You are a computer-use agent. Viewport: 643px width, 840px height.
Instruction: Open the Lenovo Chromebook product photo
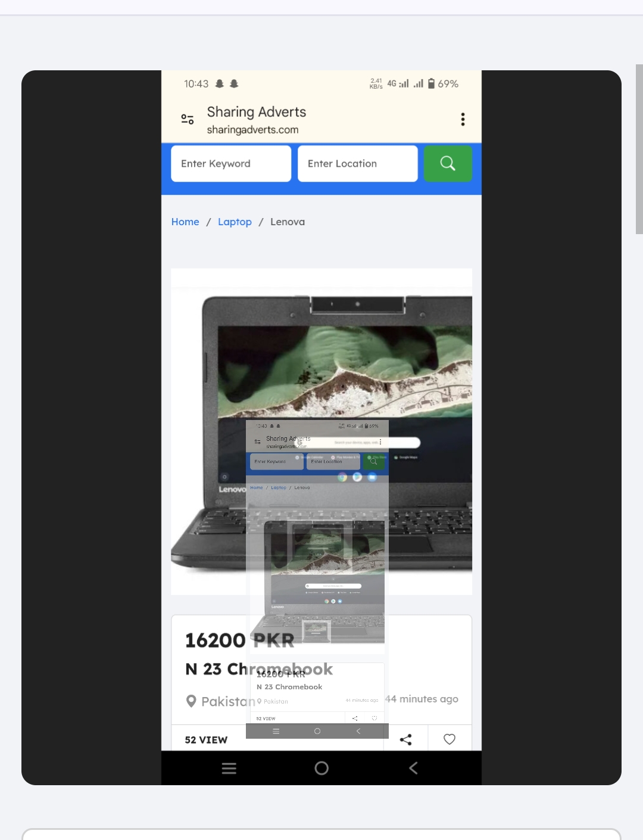tap(321, 431)
